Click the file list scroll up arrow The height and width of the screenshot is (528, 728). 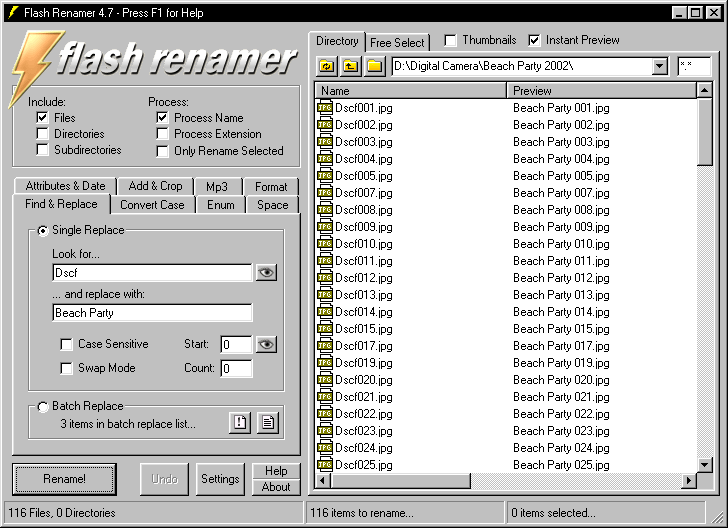click(x=705, y=90)
